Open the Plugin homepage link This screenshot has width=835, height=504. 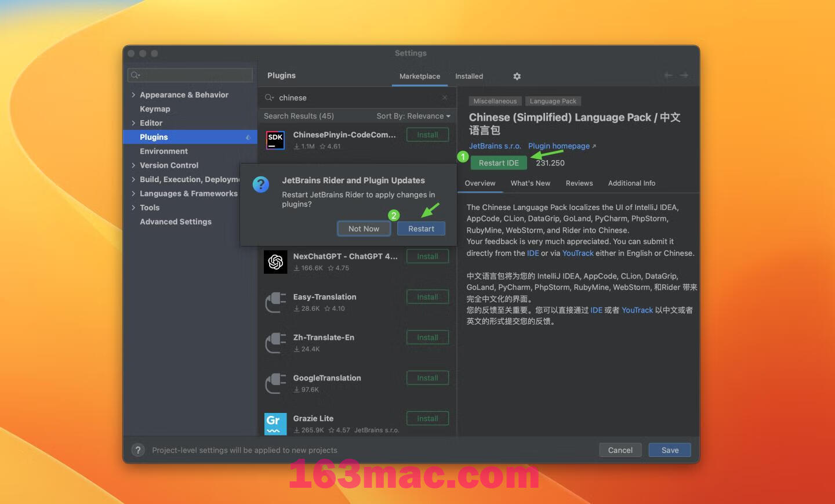coord(559,146)
